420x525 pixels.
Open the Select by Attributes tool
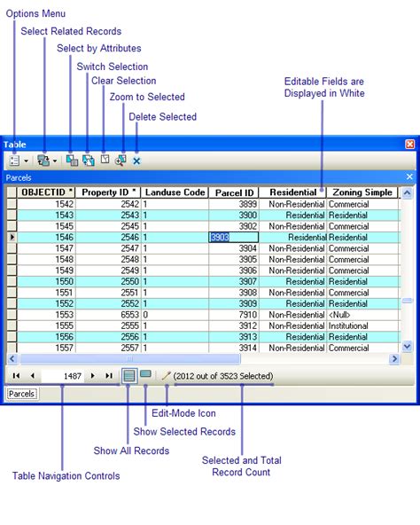point(72,161)
